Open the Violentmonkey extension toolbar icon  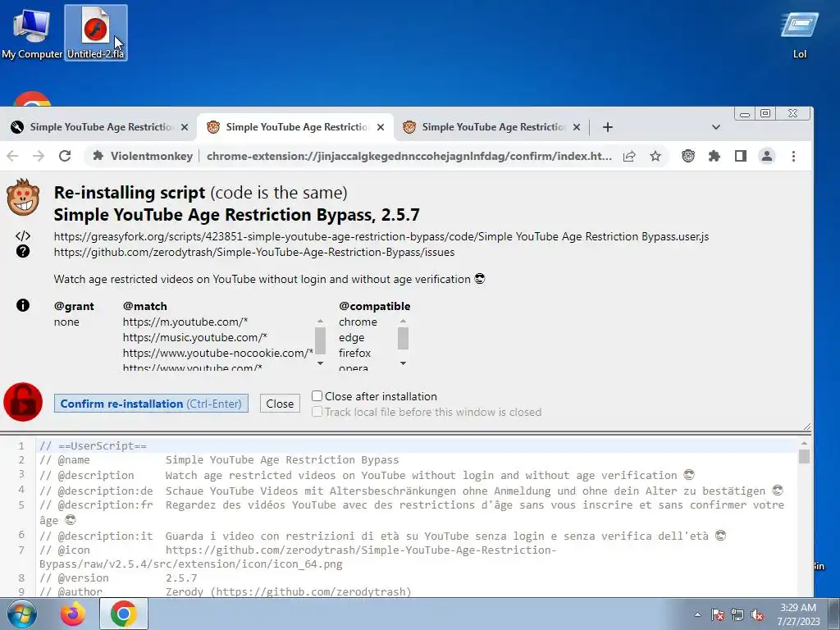coord(688,156)
